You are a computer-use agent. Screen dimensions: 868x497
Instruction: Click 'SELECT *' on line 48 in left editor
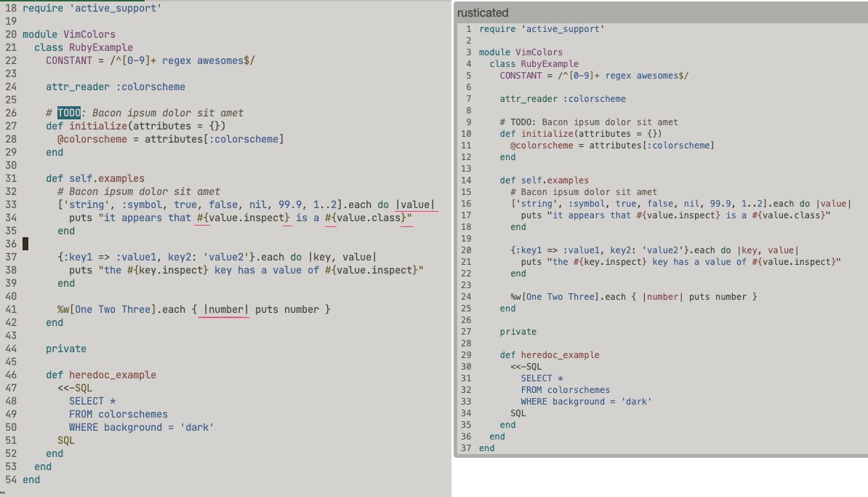[92, 401]
